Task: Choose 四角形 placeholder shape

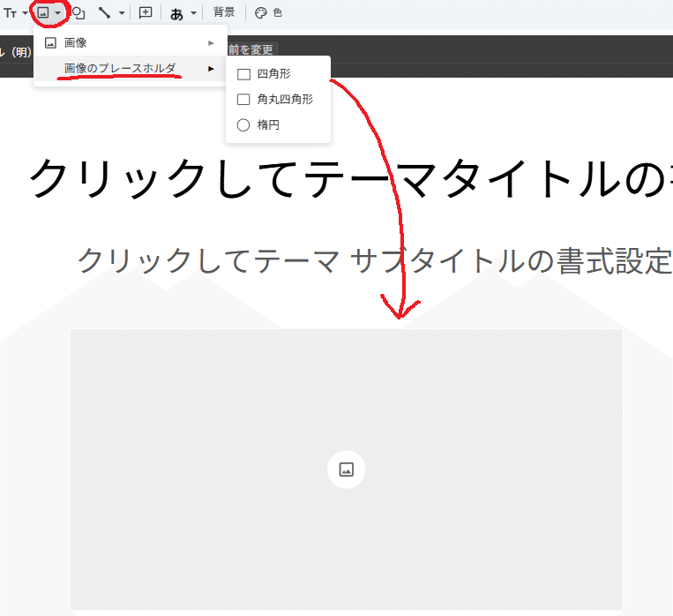Action: pyautogui.click(x=278, y=74)
